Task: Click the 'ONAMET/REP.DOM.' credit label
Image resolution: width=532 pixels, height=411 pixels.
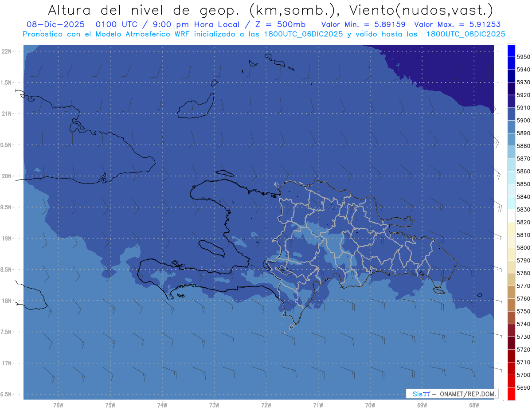Action: (x=467, y=394)
